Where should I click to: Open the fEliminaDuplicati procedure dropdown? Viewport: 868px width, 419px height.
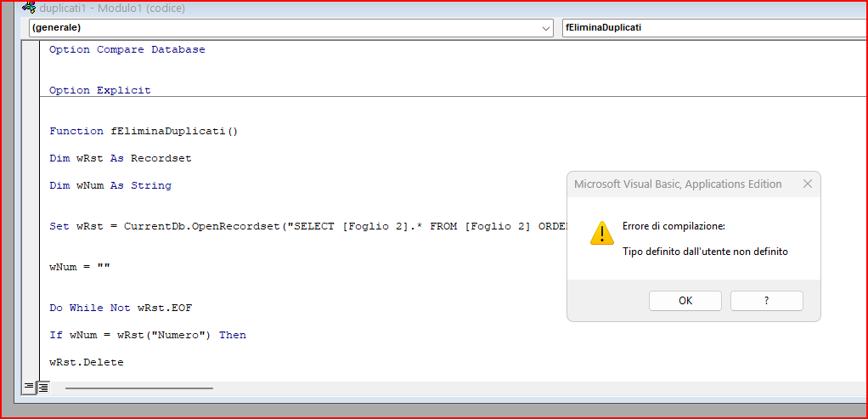714,28
